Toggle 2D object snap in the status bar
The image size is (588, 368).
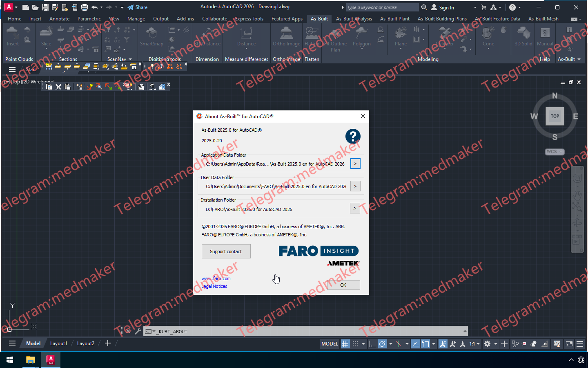(x=425, y=344)
